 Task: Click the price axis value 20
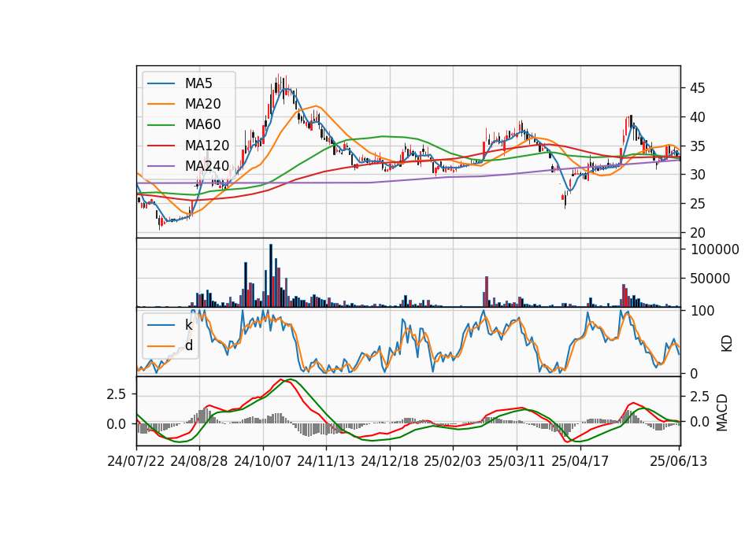click(x=697, y=233)
